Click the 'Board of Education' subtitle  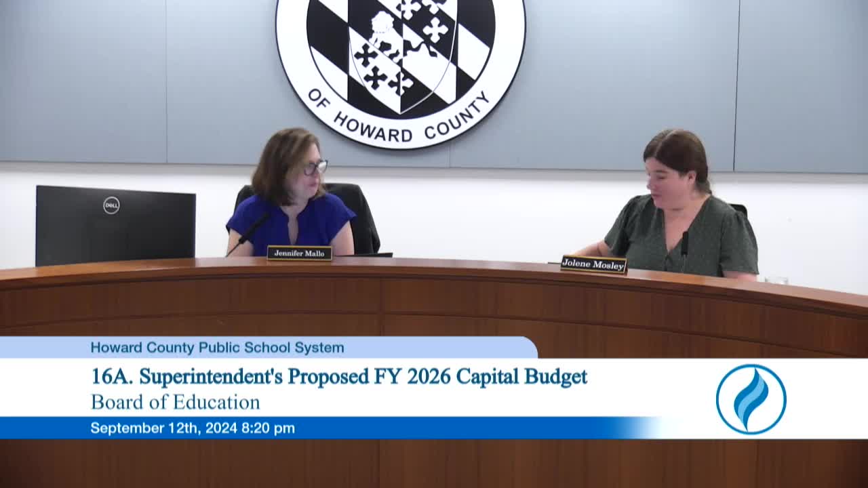pos(175,402)
